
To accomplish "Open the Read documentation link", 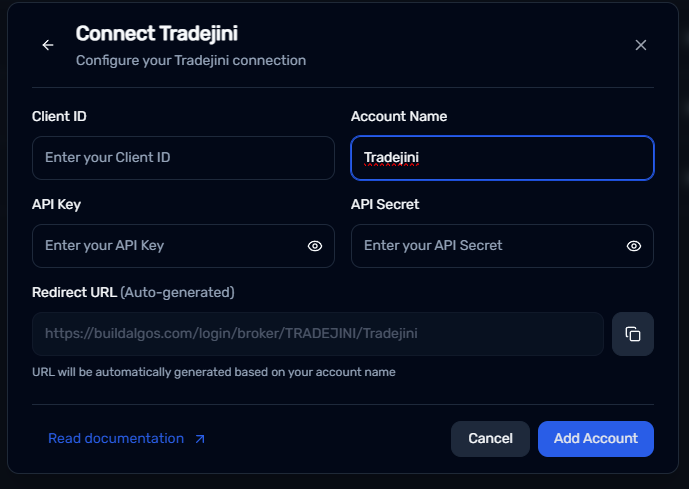I will pyautogui.click(x=116, y=439).
